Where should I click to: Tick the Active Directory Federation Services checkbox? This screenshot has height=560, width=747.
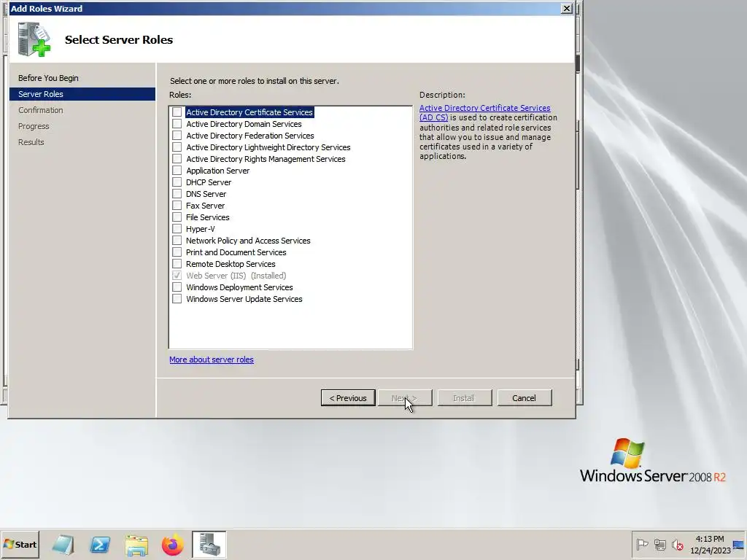point(177,135)
